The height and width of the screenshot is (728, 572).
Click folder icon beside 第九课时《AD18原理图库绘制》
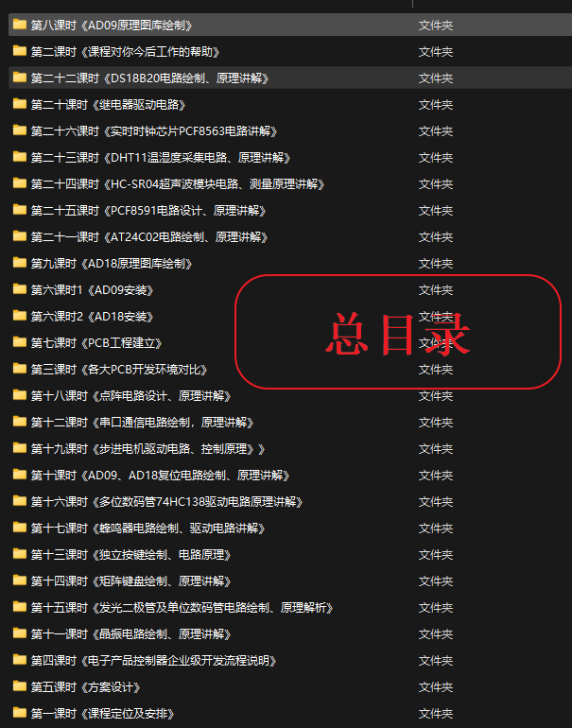pos(20,263)
